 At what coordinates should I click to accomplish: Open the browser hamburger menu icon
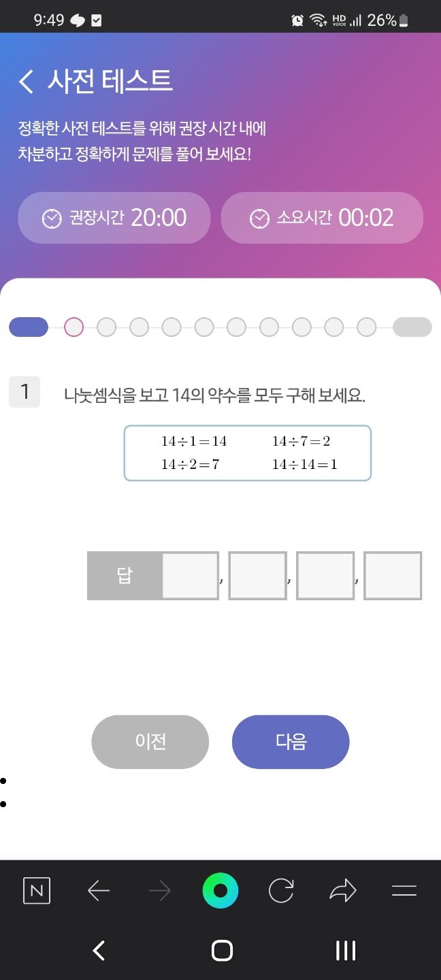click(x=404, y=890)
